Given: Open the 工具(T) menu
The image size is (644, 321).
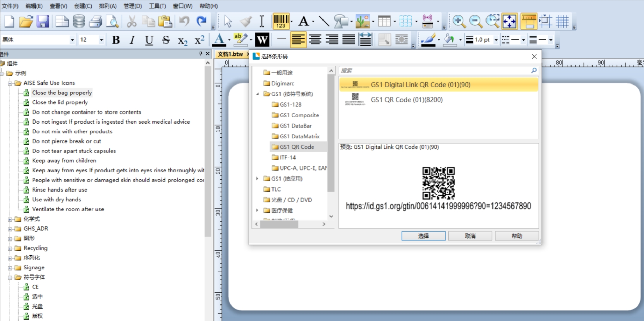Looking at the screenshot, I should click(157, 6).
